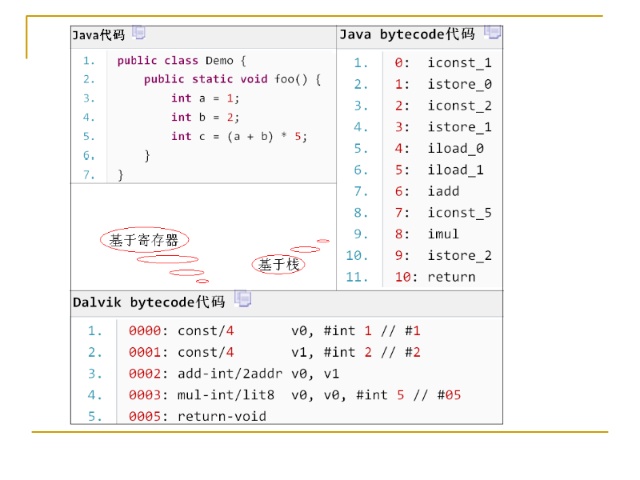This screenshot has height=480, width=640.
Task: Click the 基于栈 callout bubble
Action: pos(279,265)
